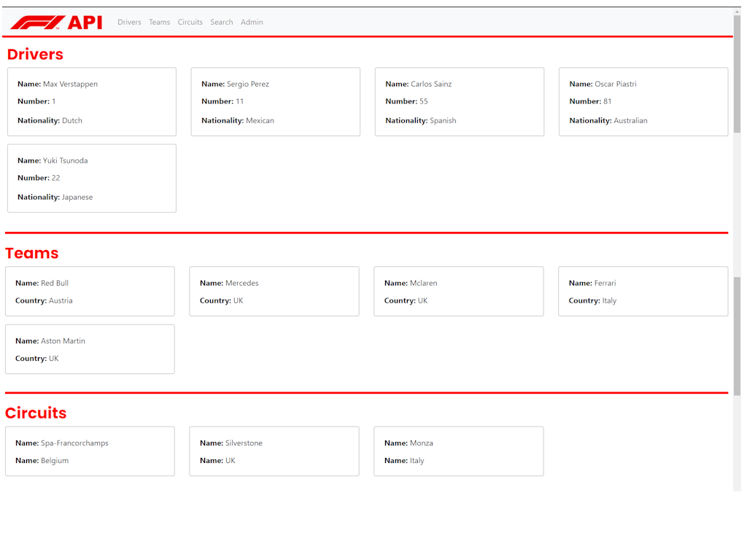The width and height of the screenshot is (747, 560).
Task: Open the Drivers link in the navbar
Action: click(x=129, y=23)
